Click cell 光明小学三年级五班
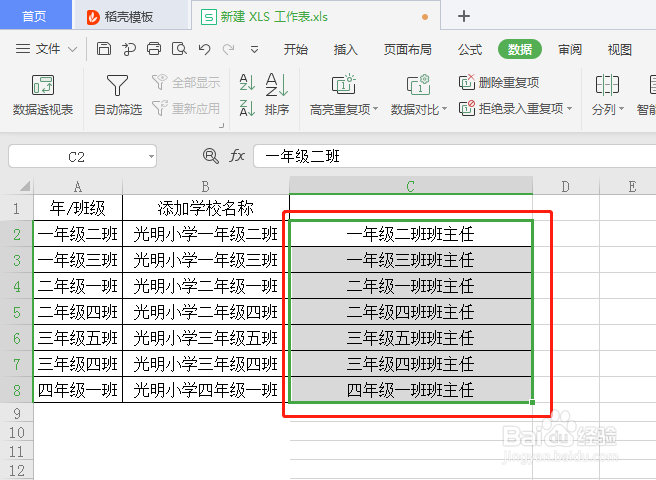Screen dimensions: 656x480 (x=205, y=338)
